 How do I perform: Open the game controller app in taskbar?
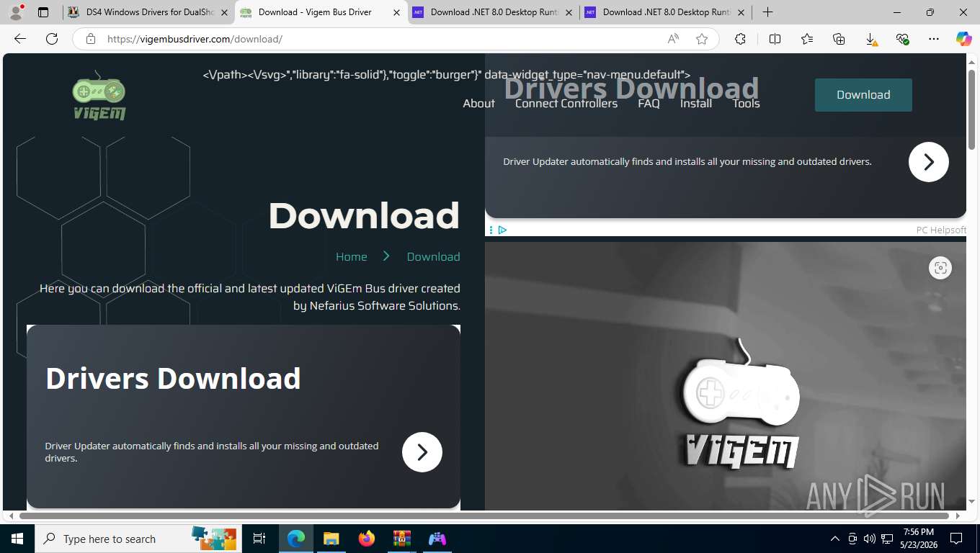click(x=437, y=539)
